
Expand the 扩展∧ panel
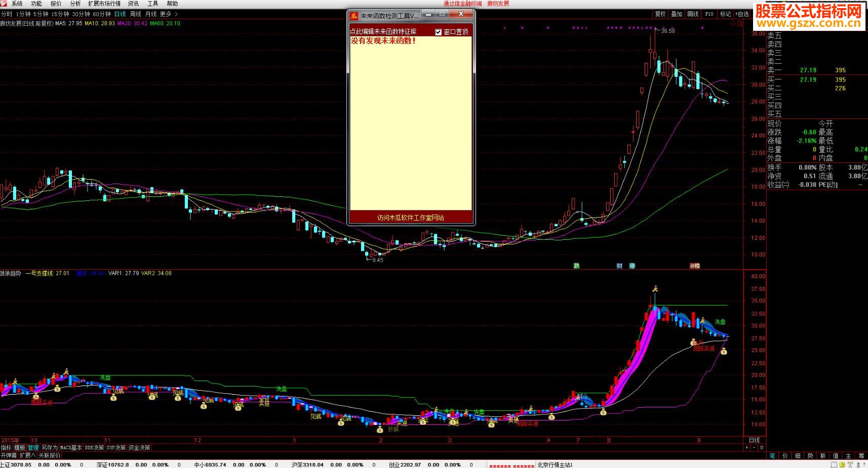pos(27,455)
